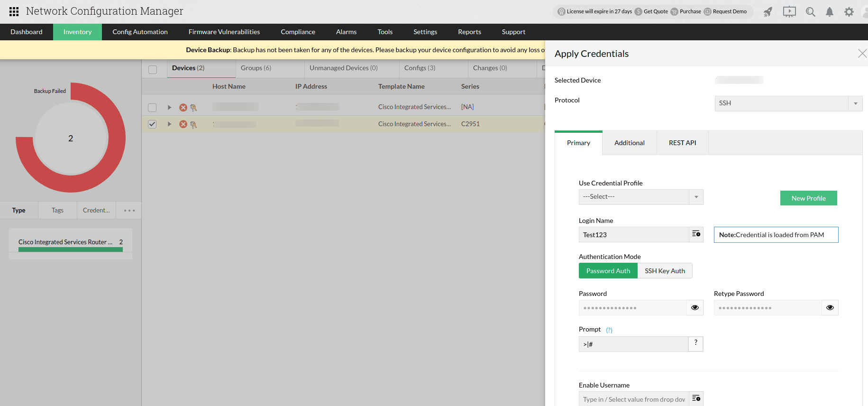This screenshot has height=406, width=868.
Task: Uncheck the C2951 device row checkbox
Action: pos(152,124)
